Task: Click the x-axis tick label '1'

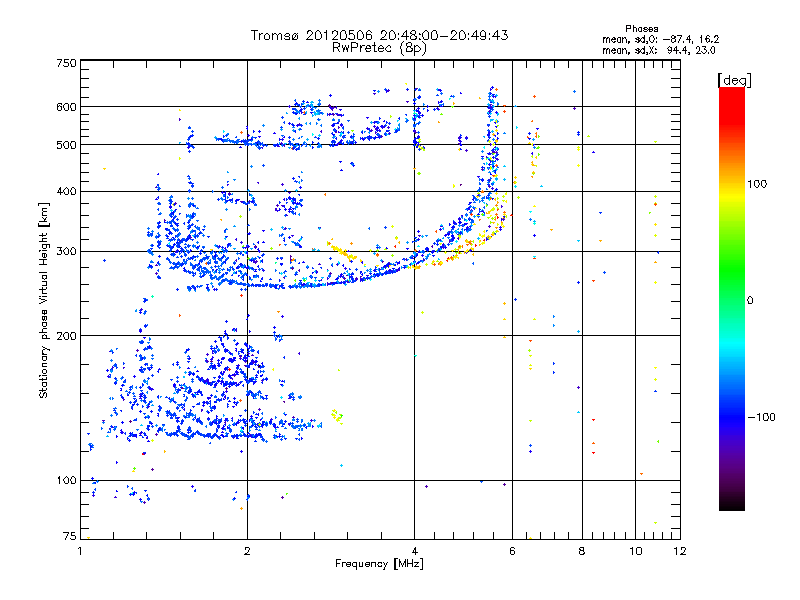Action: coord(80,551)
